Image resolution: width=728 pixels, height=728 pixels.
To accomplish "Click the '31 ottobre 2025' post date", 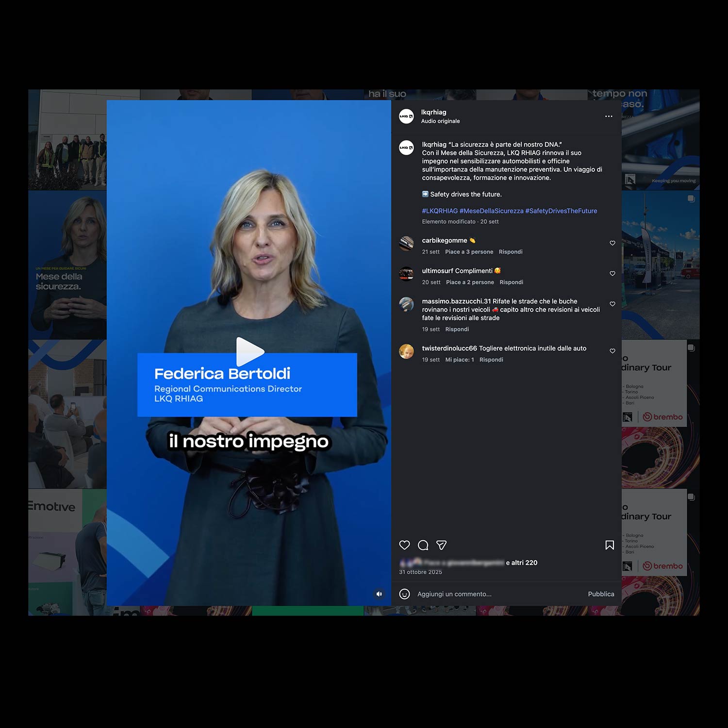I will coord(421,572).
